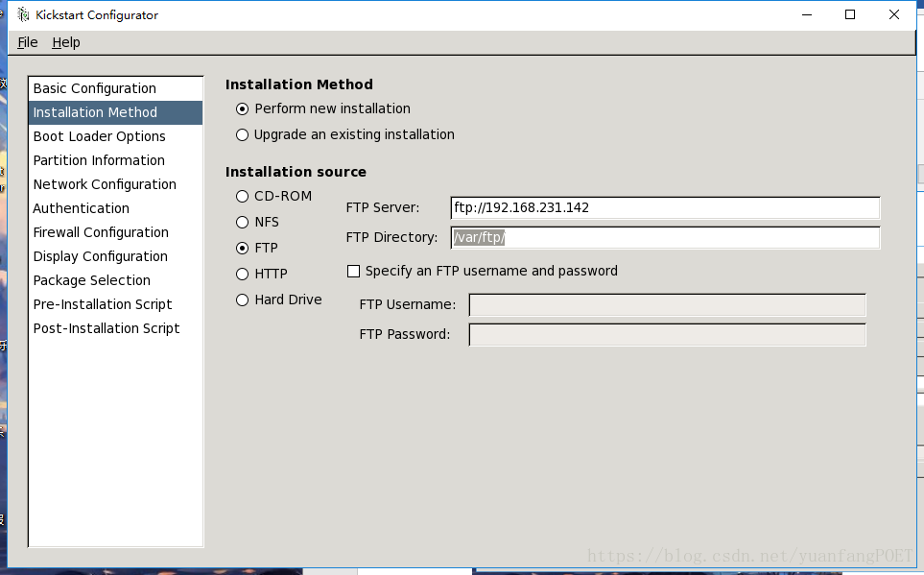Image resolution: width=924 pixels, height=575 pixels.
Task: Choose Perform new installation radio button
Action: tap(242, 109)
